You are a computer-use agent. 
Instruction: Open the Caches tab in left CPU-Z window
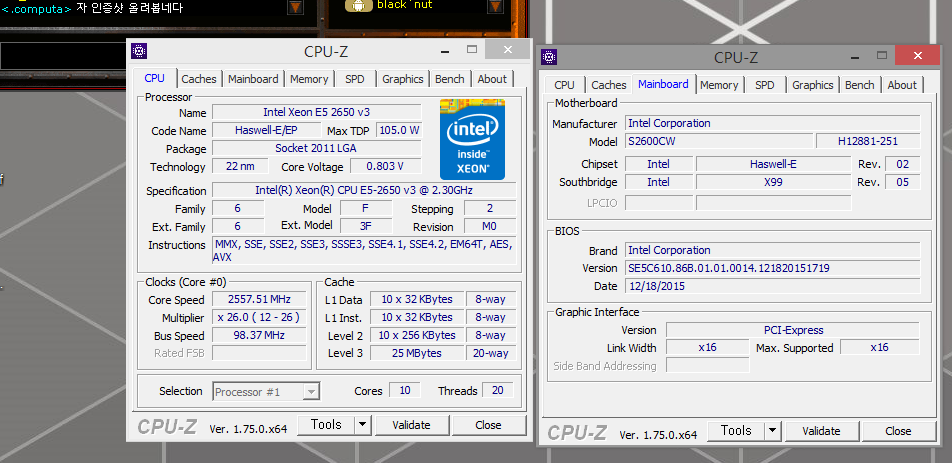[199, 79]
